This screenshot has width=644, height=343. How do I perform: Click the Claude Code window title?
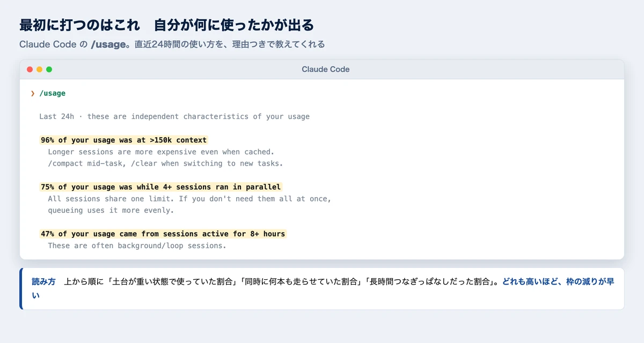pos(326,69)
